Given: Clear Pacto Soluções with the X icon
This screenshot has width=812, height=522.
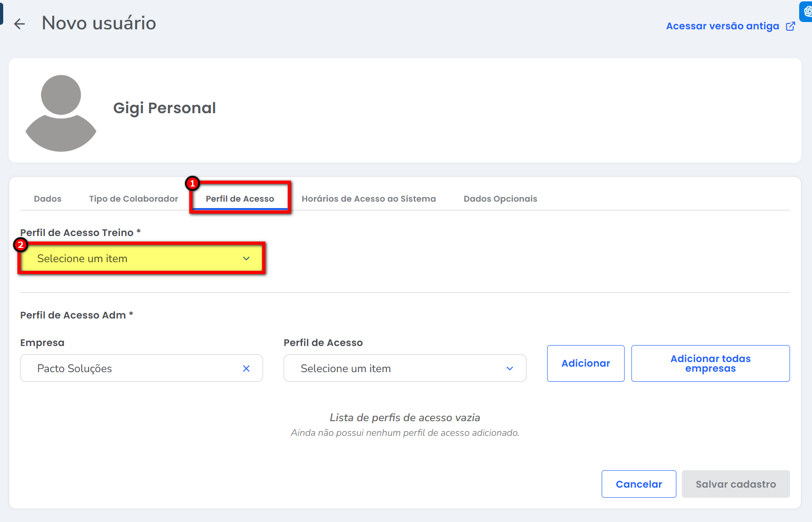Looking at the screenshot, I should pyautogui.click(x=246, y=368).
